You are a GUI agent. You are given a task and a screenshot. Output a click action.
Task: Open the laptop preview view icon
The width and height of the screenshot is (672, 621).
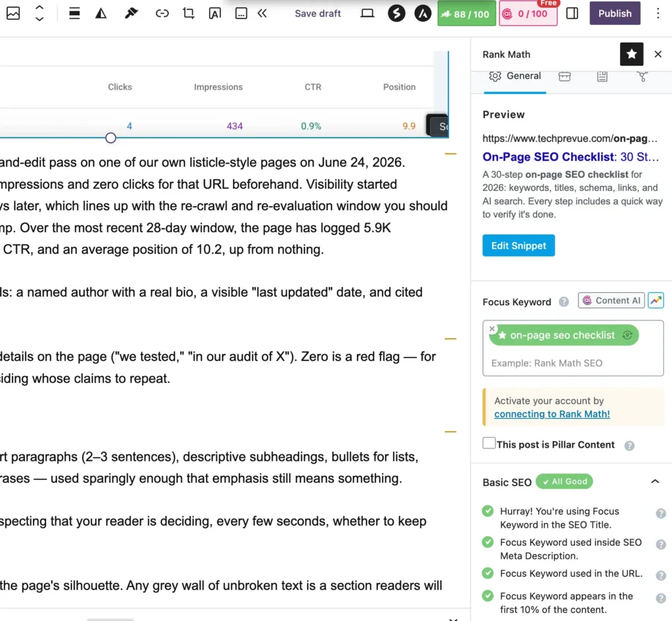(367, 13)
